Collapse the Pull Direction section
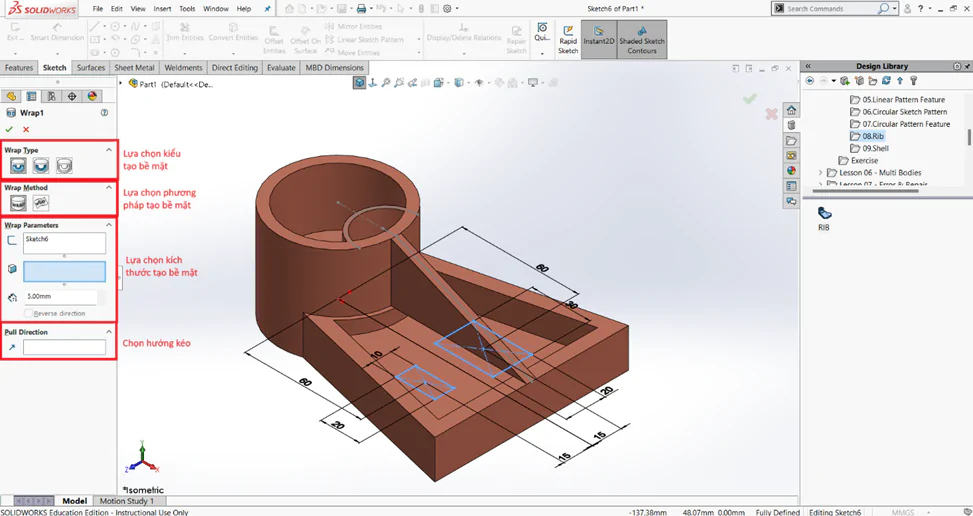This screenshot has height=516, width=973. pos(109,332)
